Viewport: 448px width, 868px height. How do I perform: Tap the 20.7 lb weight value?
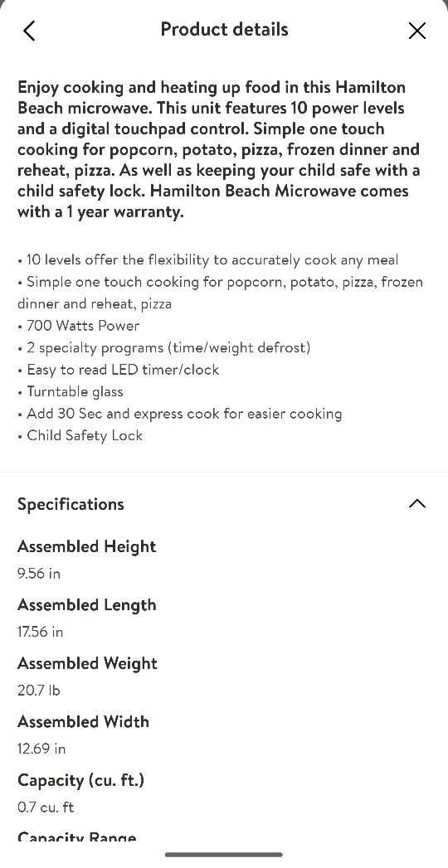[x=39, y=691]
